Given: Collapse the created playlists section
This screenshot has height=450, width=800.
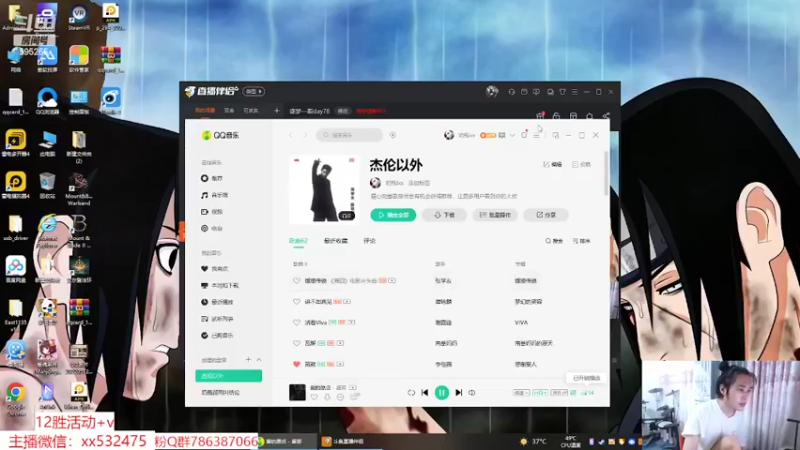Looking at the screenshot, I should pyautogui.click(x=259, y=360).
